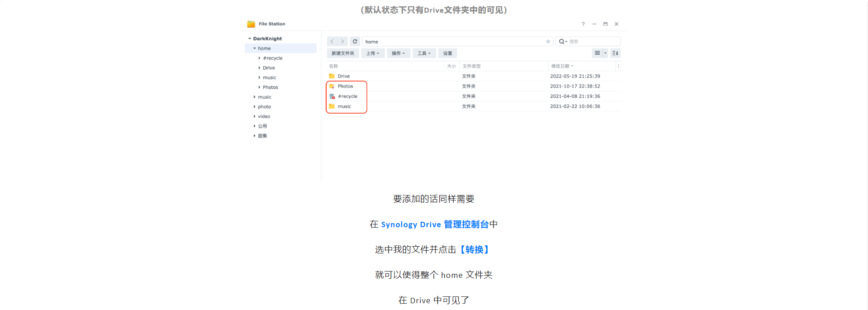Select Photos under home in sidebar
Screen dimensions: 868x310
[x=270, y=87]
